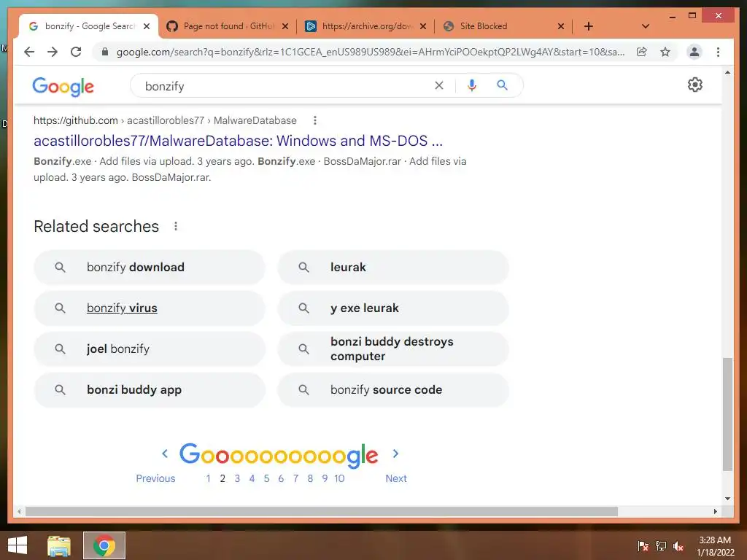Clear the bonzify search text

[438, 85]
